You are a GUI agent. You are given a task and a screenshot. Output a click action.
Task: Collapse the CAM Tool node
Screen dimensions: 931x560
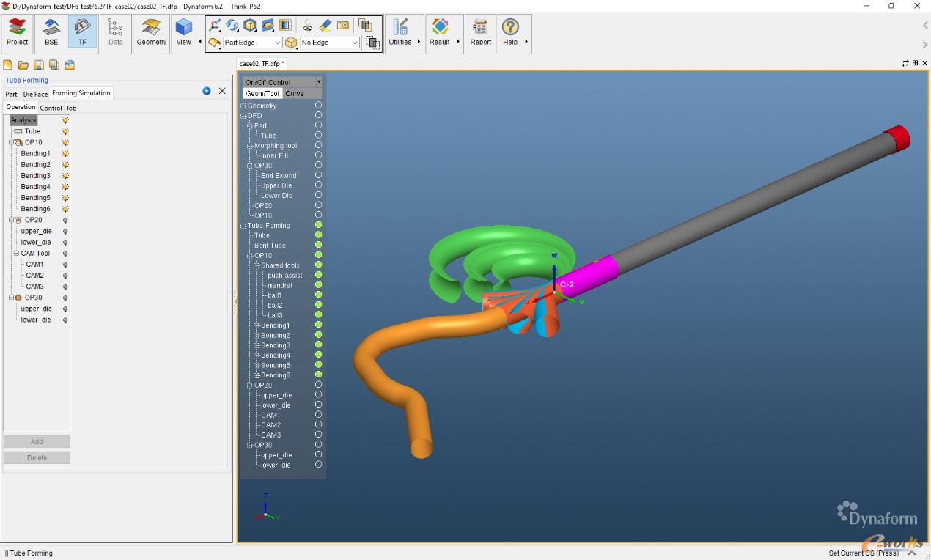click(x=16, y=254)
